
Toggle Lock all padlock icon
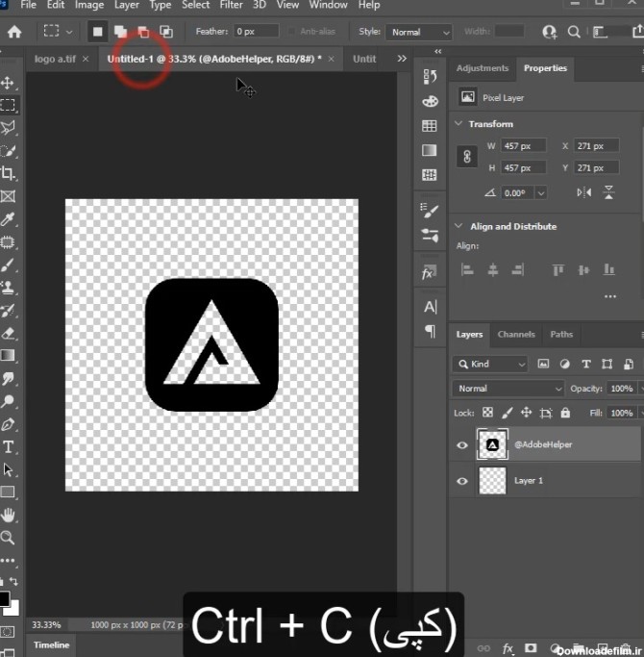click(x=565, y=413)
